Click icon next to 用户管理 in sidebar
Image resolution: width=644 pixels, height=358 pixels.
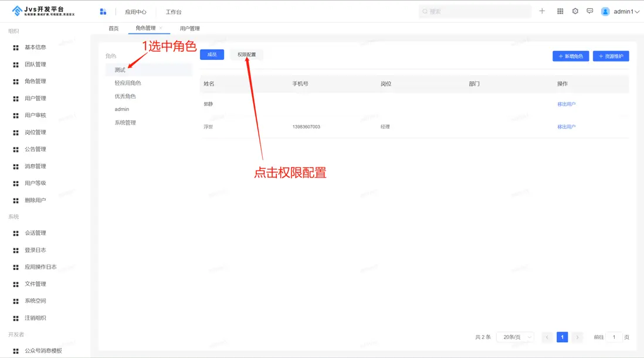[x=16, y=99]
